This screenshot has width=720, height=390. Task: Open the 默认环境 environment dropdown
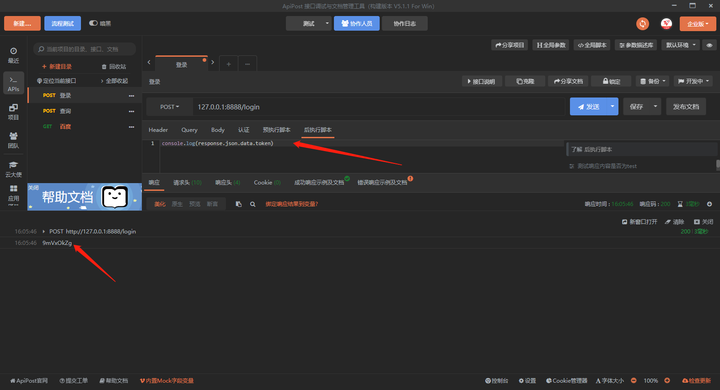coord(681,45)
